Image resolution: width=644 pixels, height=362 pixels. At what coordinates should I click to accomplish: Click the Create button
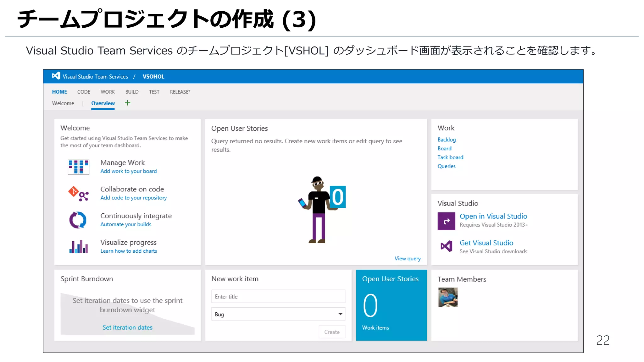coord(332,332)
